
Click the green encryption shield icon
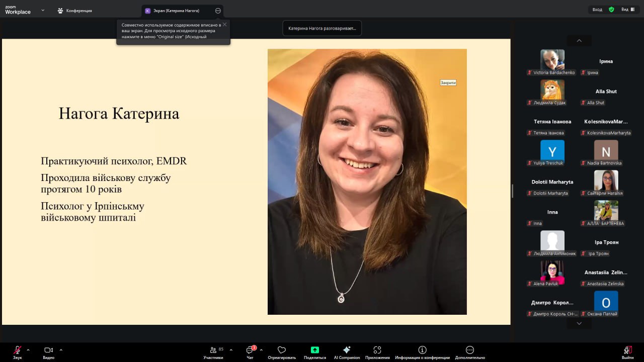tap(611, 10)
